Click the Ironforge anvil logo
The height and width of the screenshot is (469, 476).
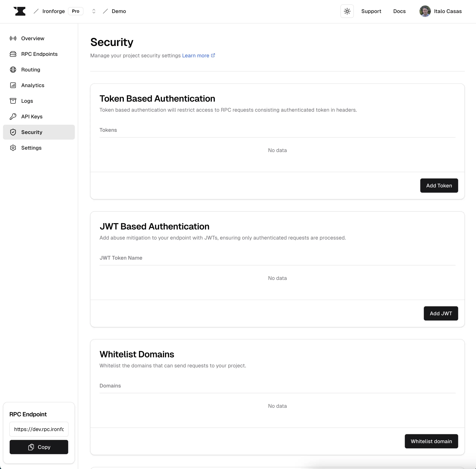[x=20, y=11]
